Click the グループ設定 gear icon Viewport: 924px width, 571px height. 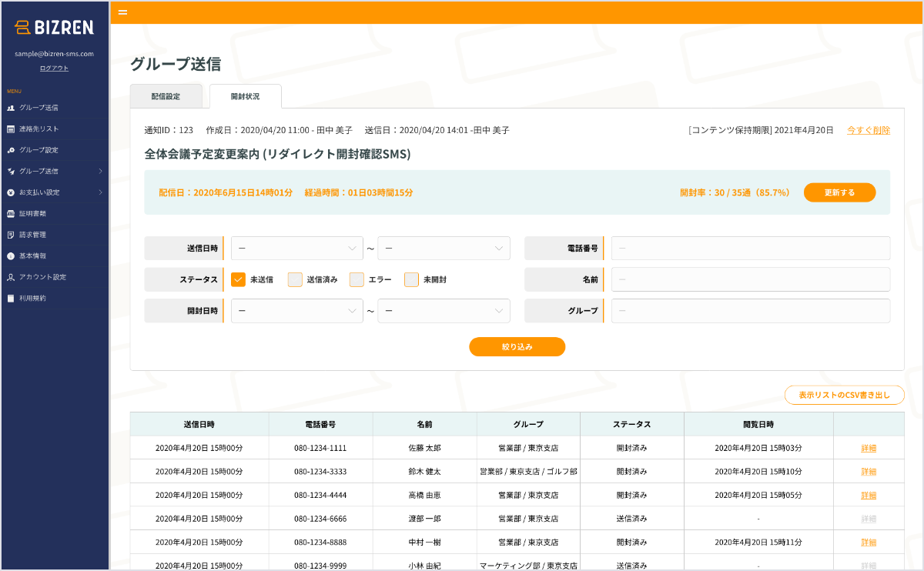[11, 150]
